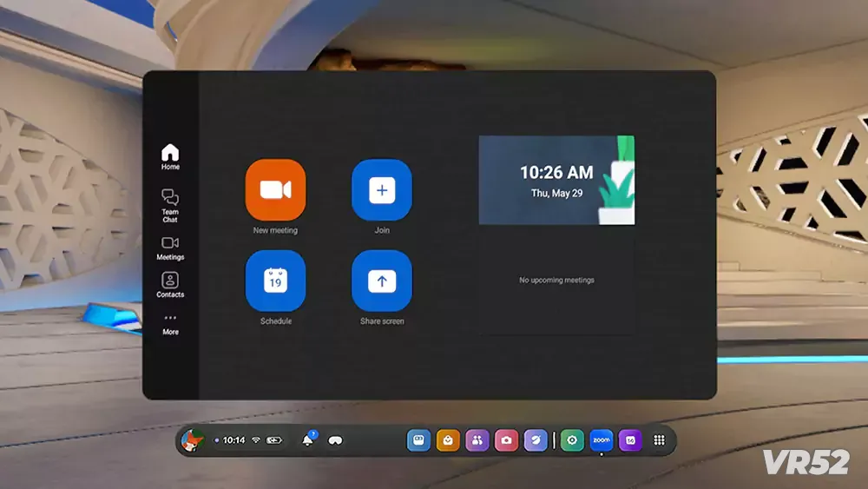868x489 pixels.
Task: Open the pink Camera app
Action: [506, 440]
